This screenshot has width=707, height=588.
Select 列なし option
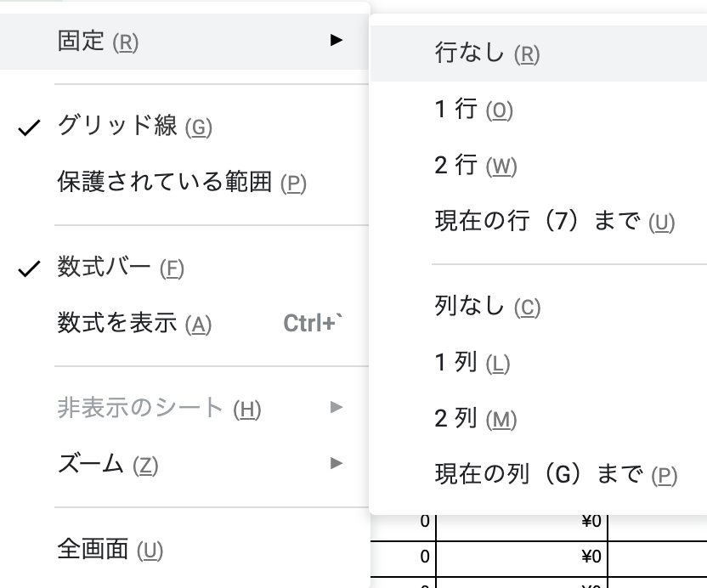pos(487,307)
